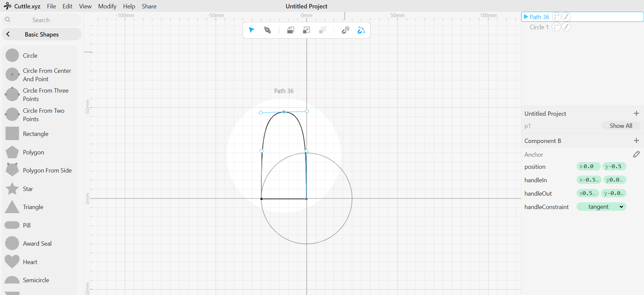
Task: Add parameter to Untitled Project section
Action: click(x=636, y=113)
